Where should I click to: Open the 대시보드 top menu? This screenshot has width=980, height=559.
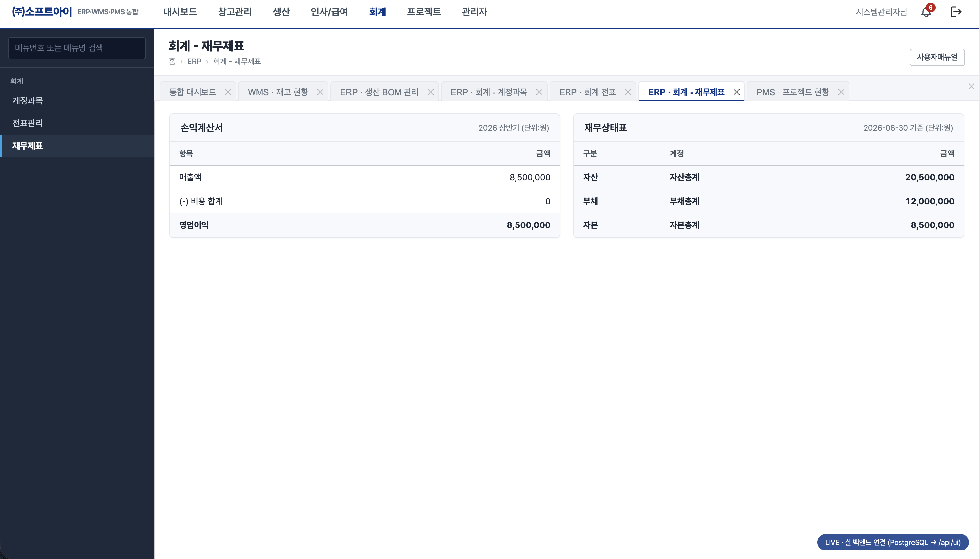pos(180,12)
